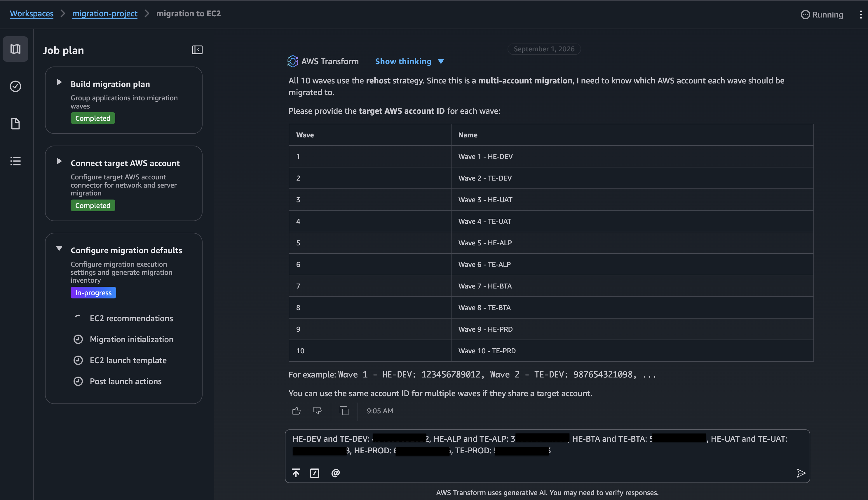Open the migration-project breadcrumb link
Viewport: 868px width, 500px height.
pos(105,13)
